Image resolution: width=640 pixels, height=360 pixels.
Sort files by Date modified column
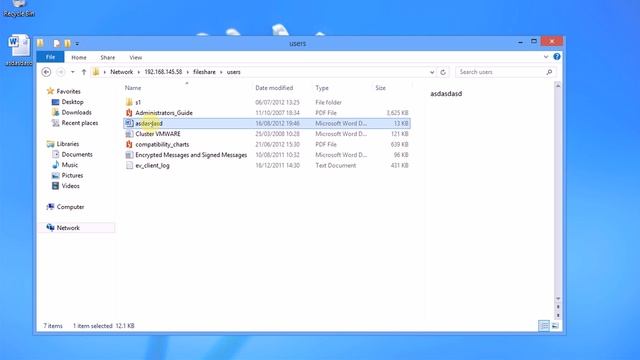tap(274, 88)
